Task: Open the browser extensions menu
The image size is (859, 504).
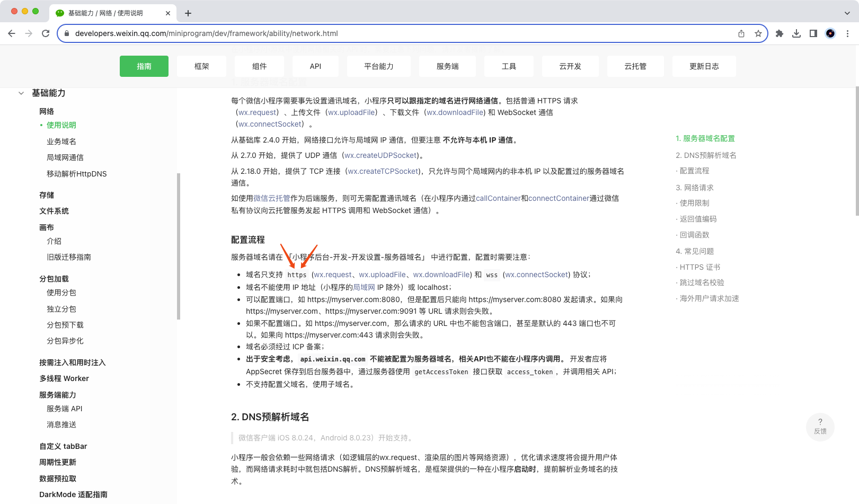Action: click(780, 33)
